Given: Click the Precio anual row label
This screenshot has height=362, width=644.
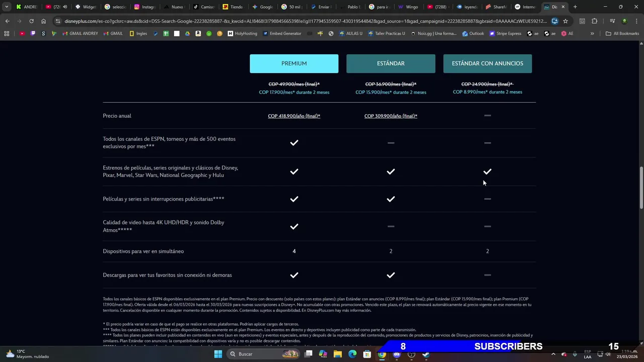Looking at the screenshot, I should click(117, 116).
